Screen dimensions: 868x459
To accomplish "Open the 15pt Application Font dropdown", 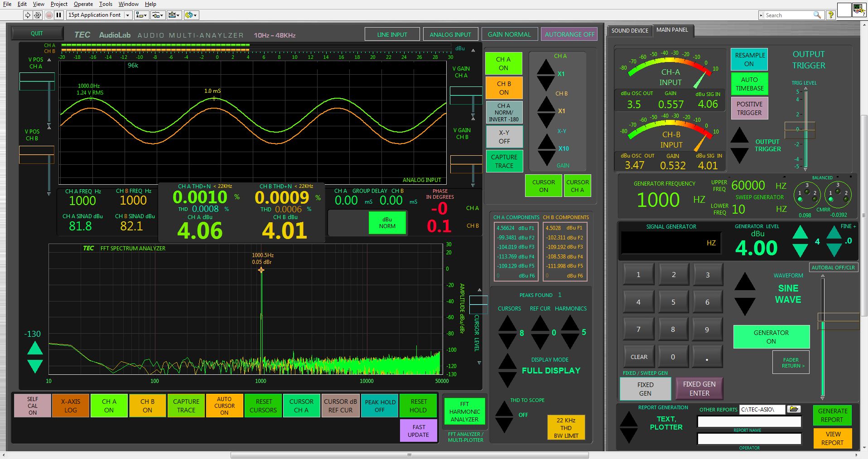I will 99,15.
